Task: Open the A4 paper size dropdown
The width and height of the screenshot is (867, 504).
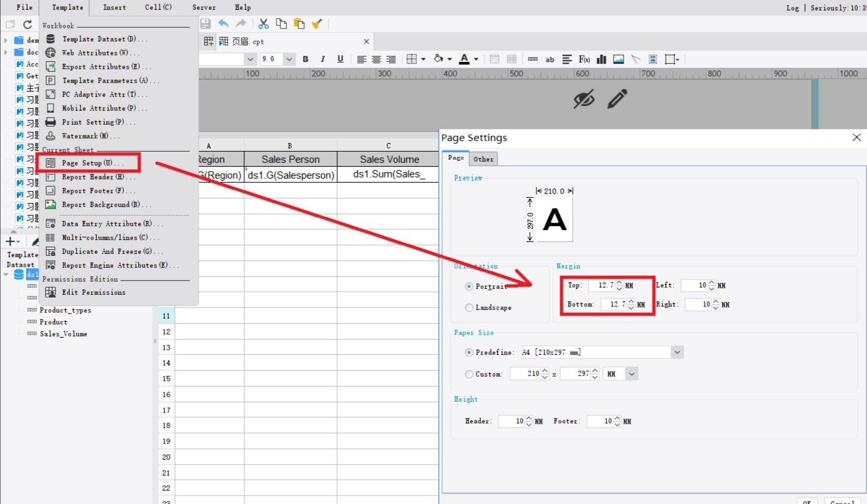Action: 677,352
